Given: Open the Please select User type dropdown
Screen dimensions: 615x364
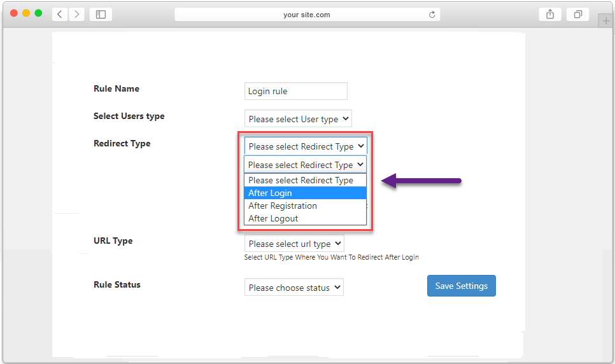Looking at the screenshot, I should click(x=298, y=119).
